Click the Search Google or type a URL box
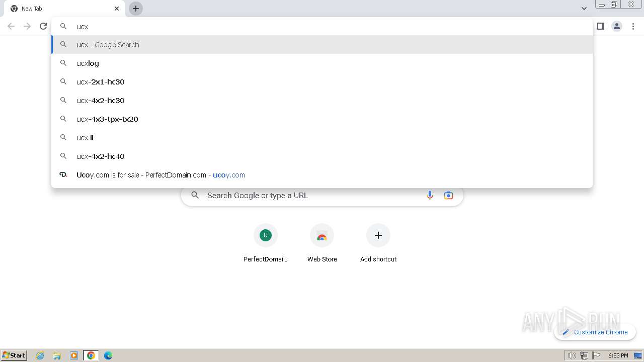 pyautogui.click(x=322, y=196)
